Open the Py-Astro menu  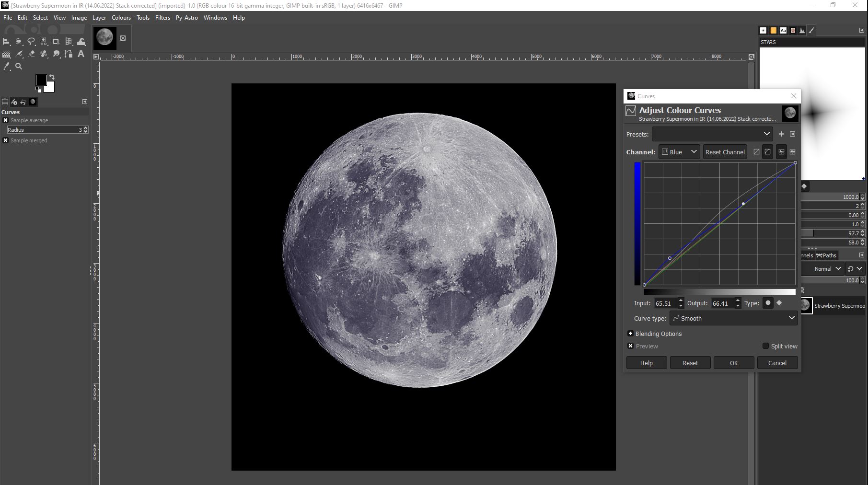pos(187,18)
